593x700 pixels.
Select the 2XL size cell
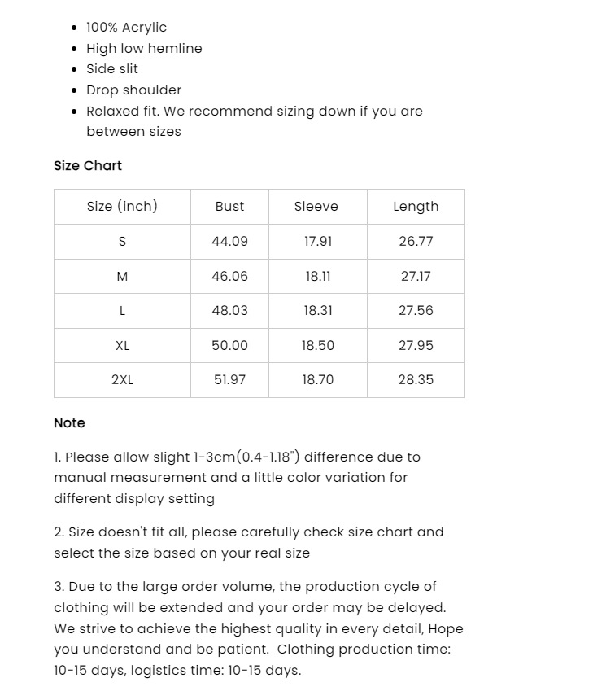pyautogui.click(x=122, y=380)
